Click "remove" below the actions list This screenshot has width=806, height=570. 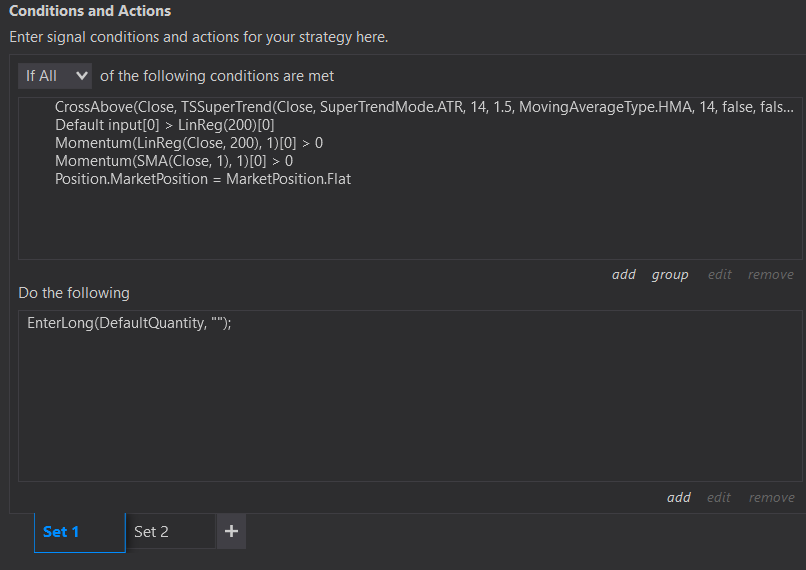click(x=771, y=497)
